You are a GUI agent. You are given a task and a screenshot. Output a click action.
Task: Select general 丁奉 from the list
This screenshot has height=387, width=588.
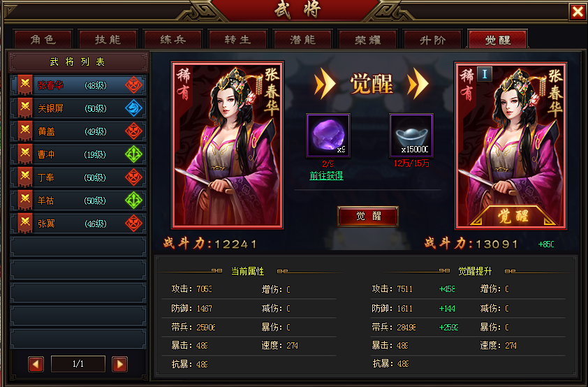click(x=78, y=177)
